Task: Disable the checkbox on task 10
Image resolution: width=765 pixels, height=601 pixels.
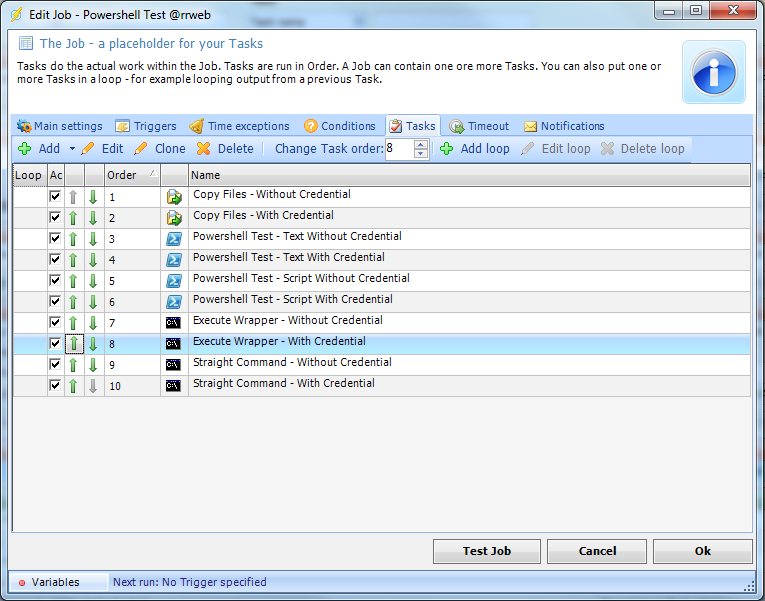Action: click(55, 385)
